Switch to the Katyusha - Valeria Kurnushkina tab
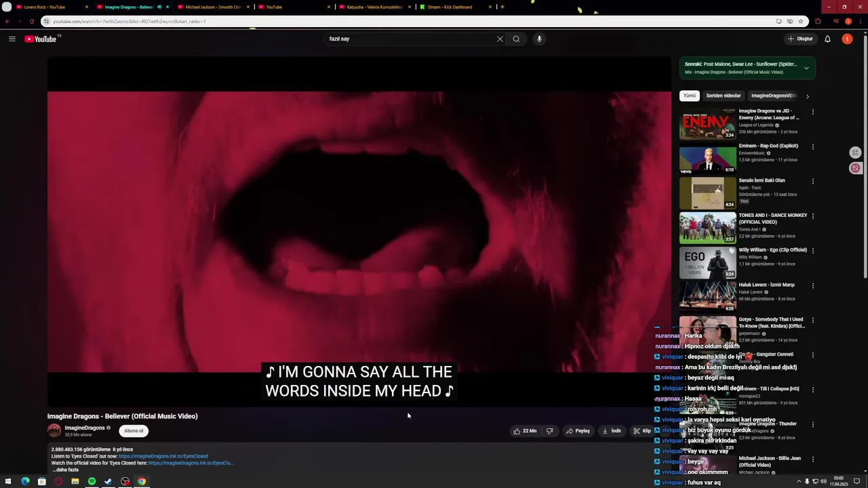 [x=374, y=7]
